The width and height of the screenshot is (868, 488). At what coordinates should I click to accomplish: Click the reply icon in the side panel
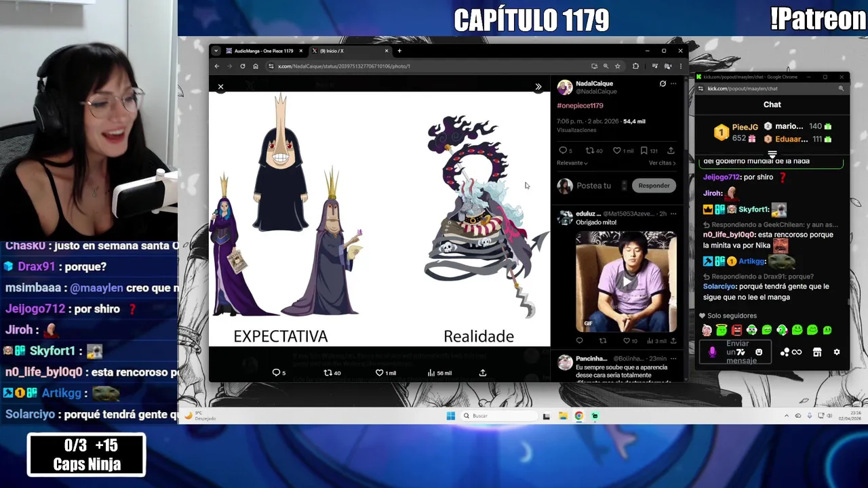pos(563,150)
